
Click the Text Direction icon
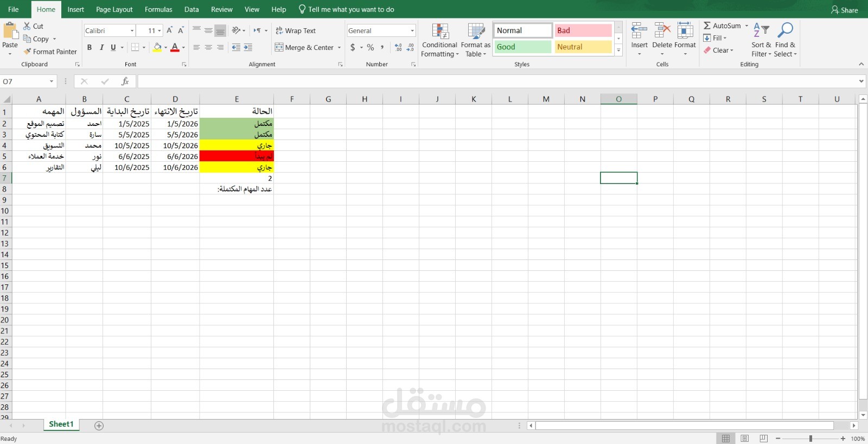257,30
